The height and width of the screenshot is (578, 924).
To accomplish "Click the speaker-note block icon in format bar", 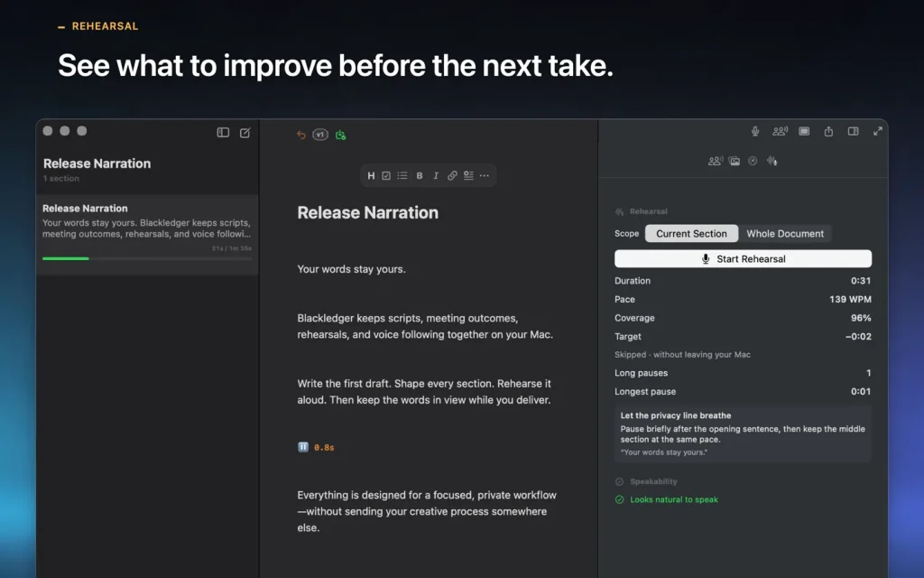I will coord(468,176).
